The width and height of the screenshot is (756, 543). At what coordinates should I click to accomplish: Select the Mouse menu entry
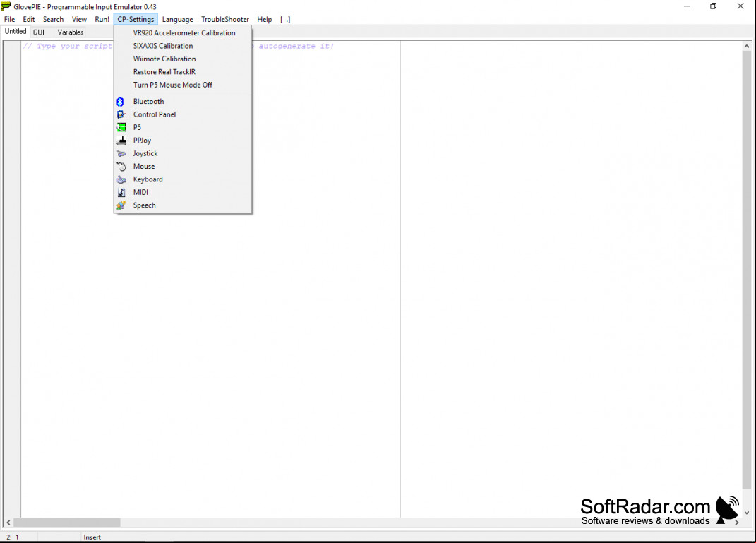pos(184,167)
